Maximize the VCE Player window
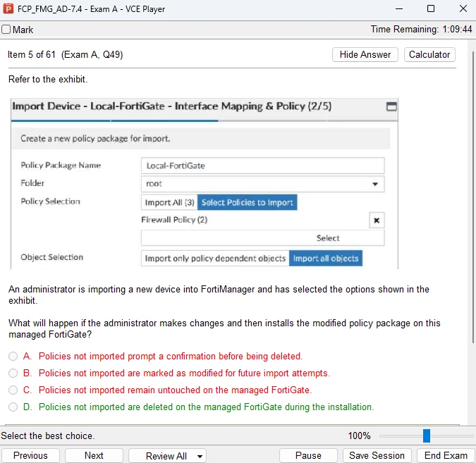Image resolution: width=476 pixels, height=463 pixels. pos(430,8)
